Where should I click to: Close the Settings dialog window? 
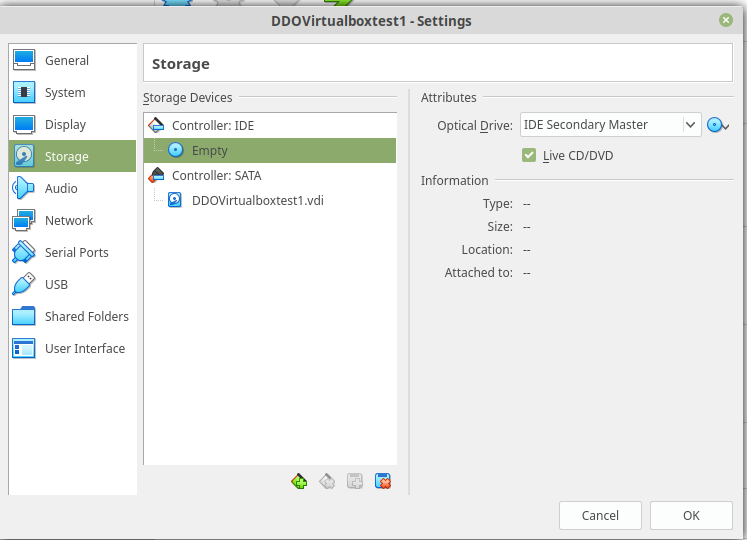coord(726,20)
